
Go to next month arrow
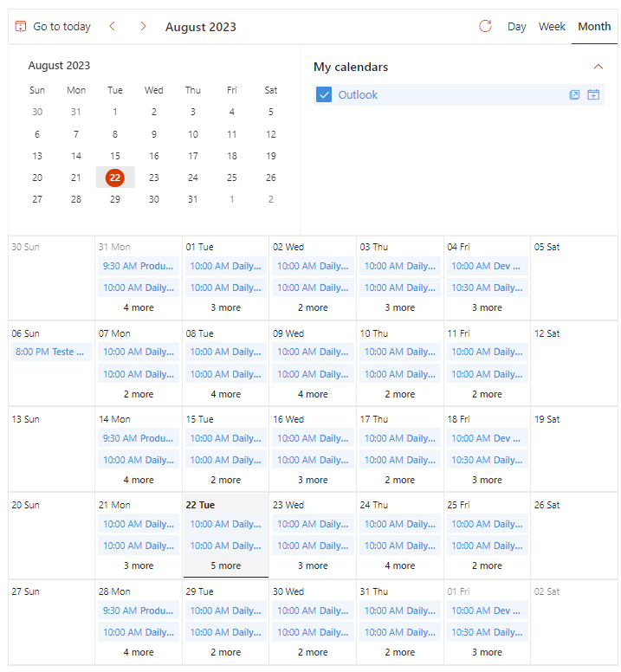[x=143, y=27]
